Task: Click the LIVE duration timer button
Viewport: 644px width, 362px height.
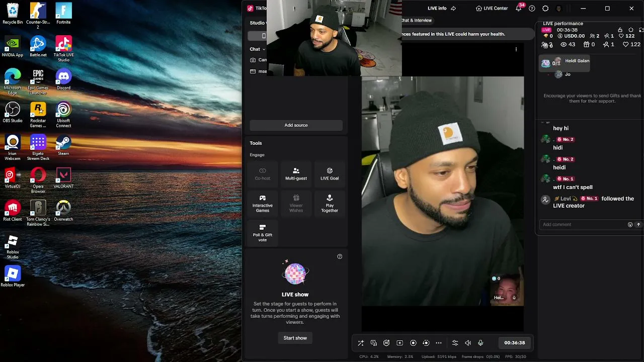Action: click(515, 343)
